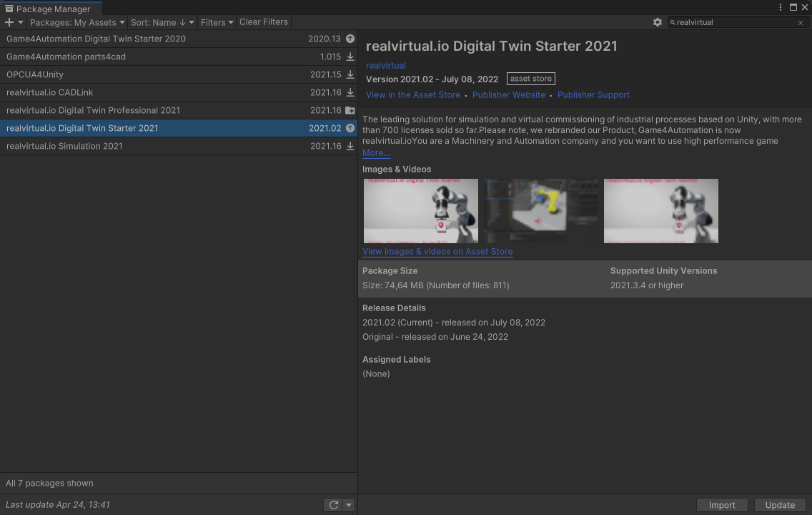Select realvirtual.io Digital Twin Professional 2021

pyautogui.click(x=179, y=110)
